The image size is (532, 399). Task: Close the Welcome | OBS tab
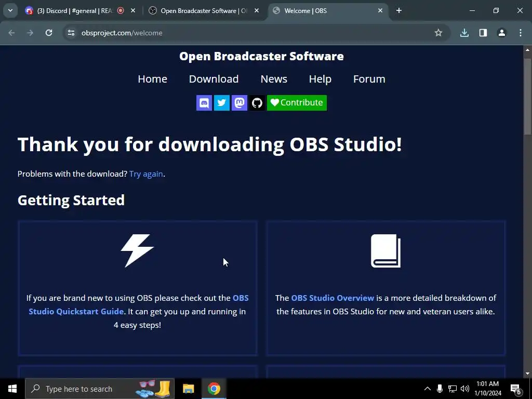click(380, 11)
